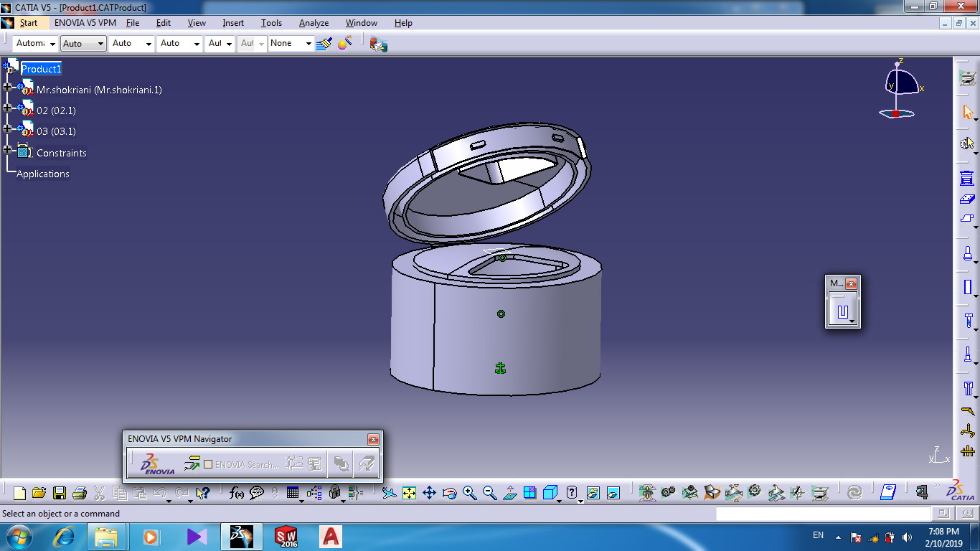Toggle the ENOVIA Search checkbox
This screenshot has height=551, width=980.
pyautogui.click(x=208, y=464)
